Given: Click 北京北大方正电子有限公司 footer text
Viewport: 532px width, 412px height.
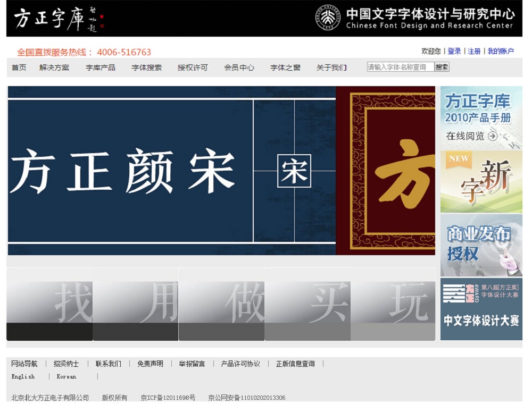Looking at the screenshot, I should coord(50,398).
